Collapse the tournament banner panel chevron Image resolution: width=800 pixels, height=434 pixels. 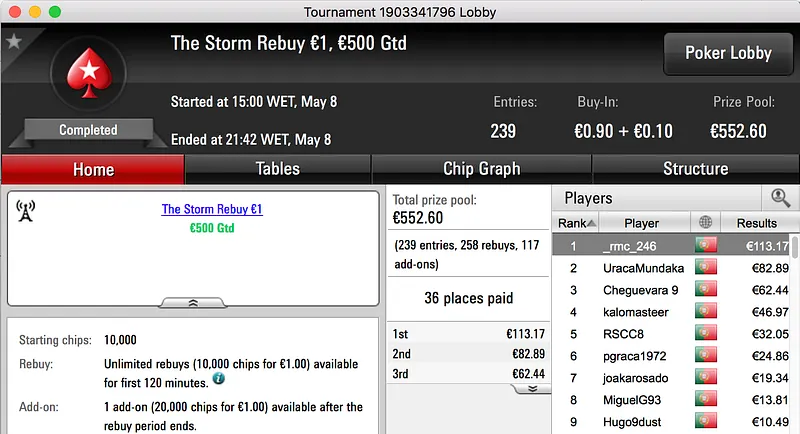[x=193, y=301]
